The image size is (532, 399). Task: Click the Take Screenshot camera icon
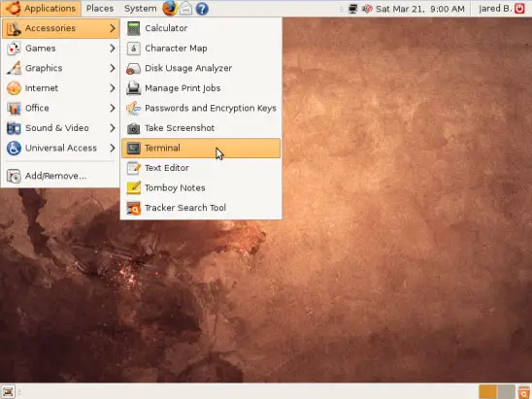pos(133,128)
